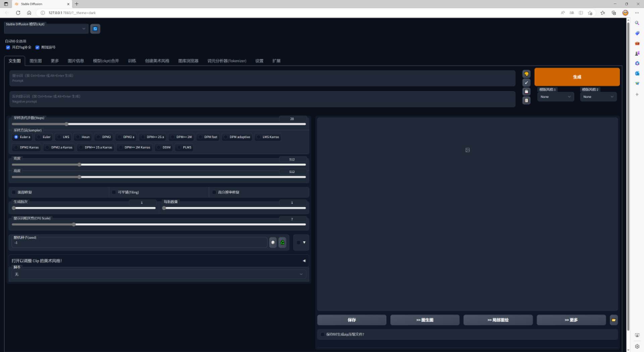The width and height of the screenshot is (644, 352).
Task: Click the refresh checkpoint list icon
Action: 95,29
